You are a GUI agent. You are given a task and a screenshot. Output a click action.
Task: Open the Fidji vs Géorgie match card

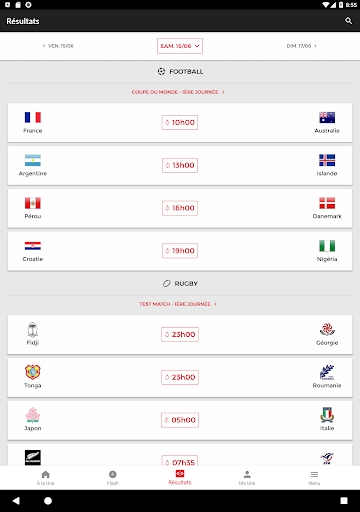pyautogui.click(x=180, y=335)
